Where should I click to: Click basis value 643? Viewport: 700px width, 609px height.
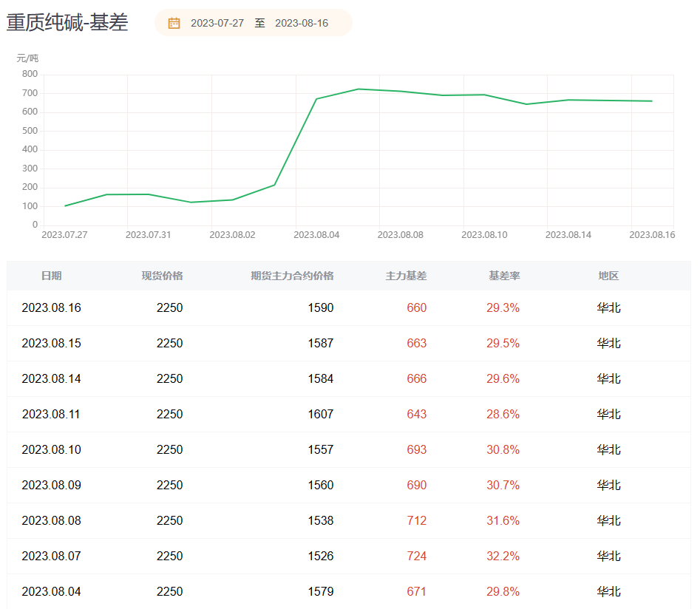point(416,415)
